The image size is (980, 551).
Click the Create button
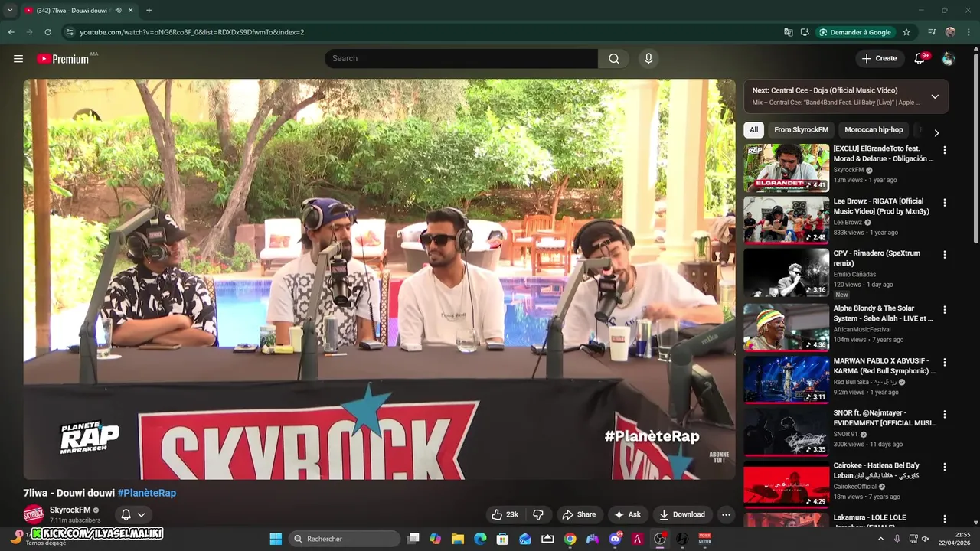pyautogui.click(x=879, y=59)
